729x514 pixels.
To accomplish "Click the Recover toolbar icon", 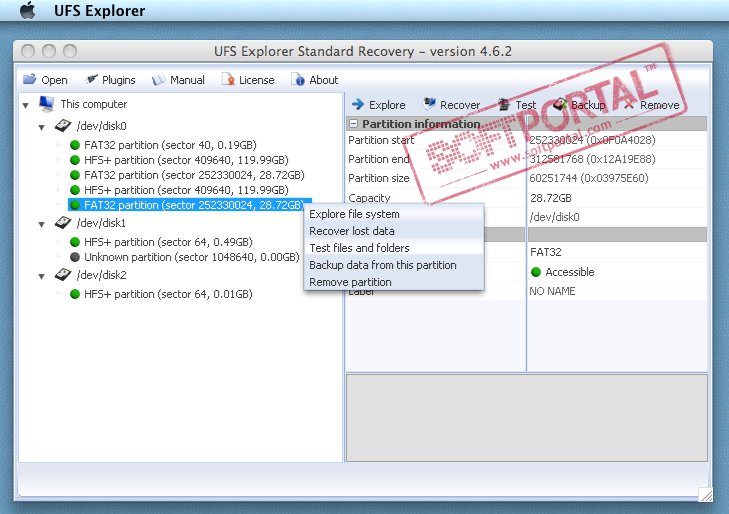I will [x=430, y=104].
